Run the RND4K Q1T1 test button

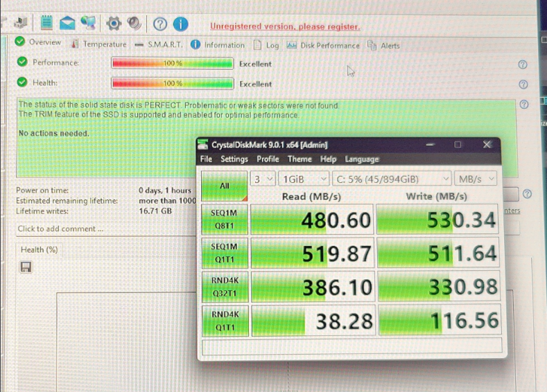(225, 321)
